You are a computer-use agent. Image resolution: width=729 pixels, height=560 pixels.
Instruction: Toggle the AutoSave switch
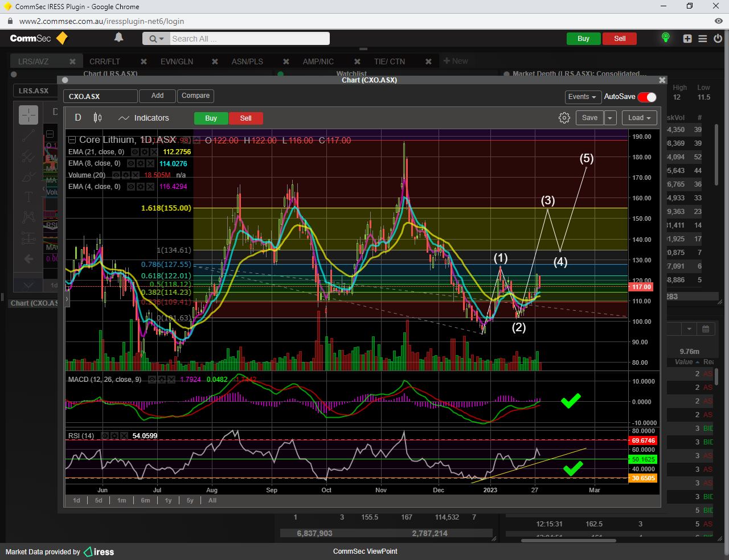[647, 97]
